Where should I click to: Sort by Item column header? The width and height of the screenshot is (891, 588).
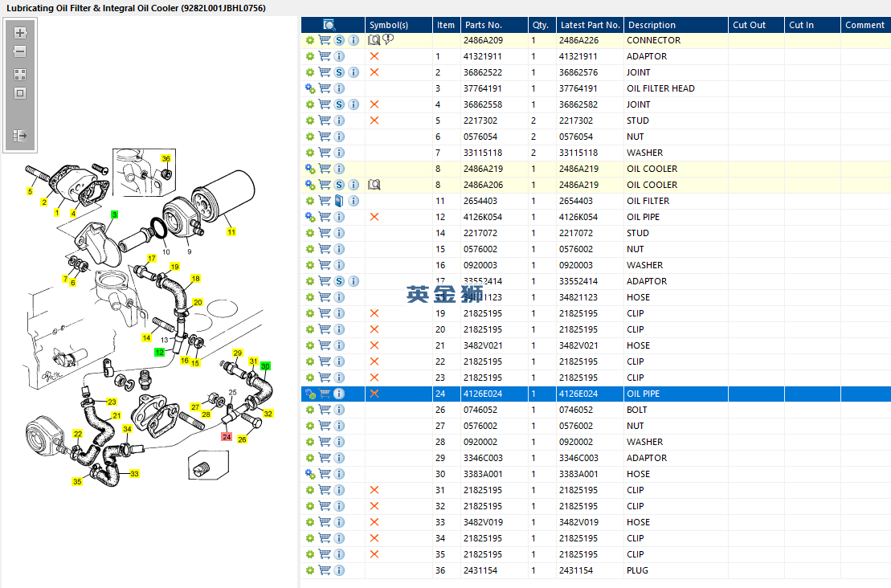tap(446, 25)
